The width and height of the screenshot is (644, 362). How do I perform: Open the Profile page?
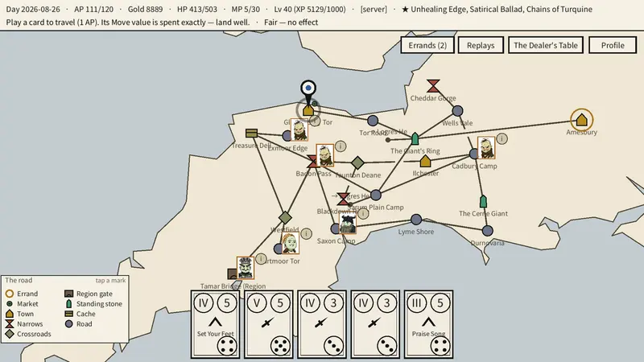click(x=613, y=45)
